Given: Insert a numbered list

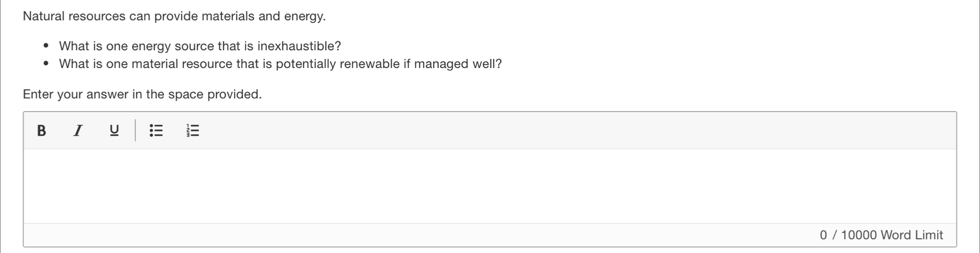Looking at the screenshot, I should point(193,130).
